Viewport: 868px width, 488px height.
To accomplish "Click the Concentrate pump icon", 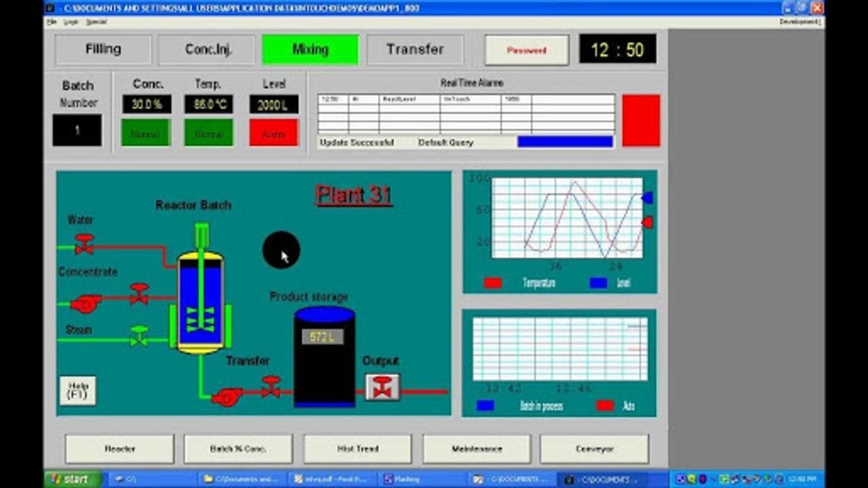I will [85, 303].
